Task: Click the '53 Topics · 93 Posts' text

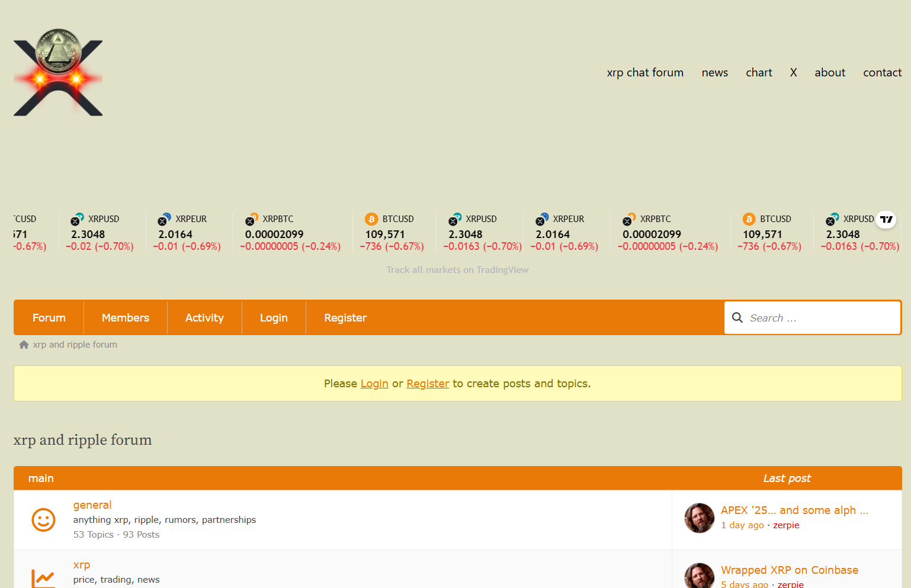Action: 116,535
